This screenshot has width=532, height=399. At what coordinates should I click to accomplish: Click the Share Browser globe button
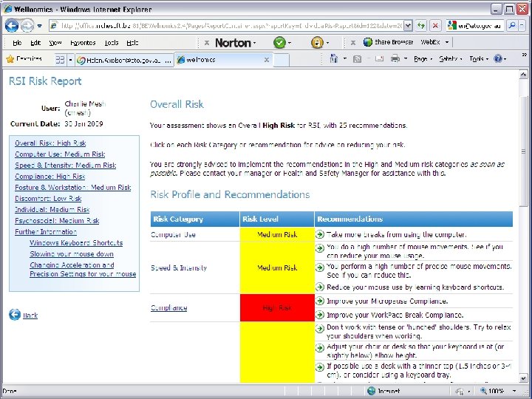pyautogui.click(x=388, y=42)
